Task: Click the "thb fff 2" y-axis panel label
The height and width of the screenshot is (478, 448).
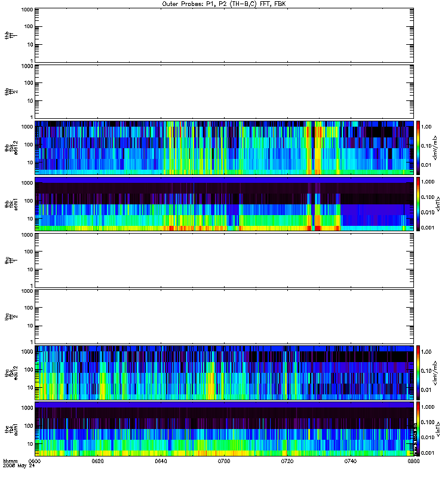Action: click(x=11, y=91)
